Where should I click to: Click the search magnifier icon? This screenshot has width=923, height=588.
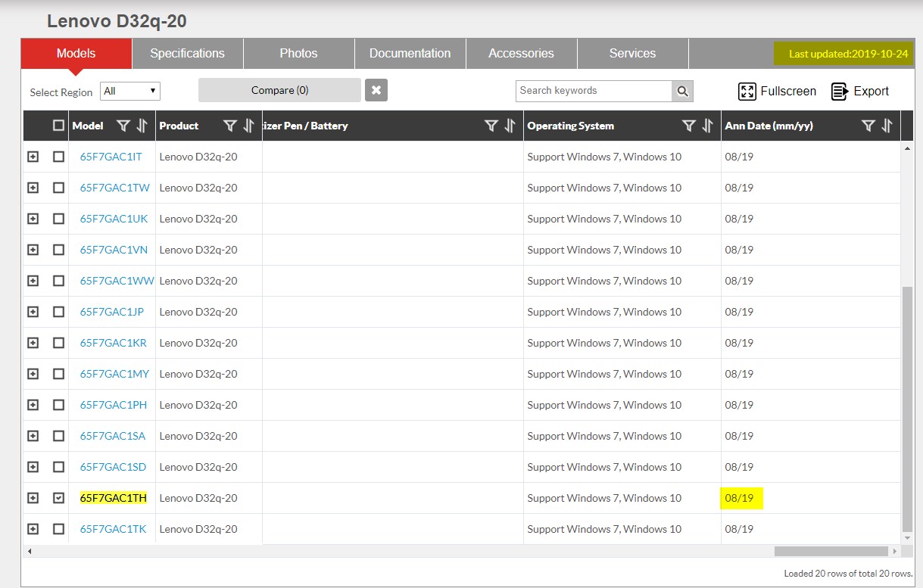682,91
